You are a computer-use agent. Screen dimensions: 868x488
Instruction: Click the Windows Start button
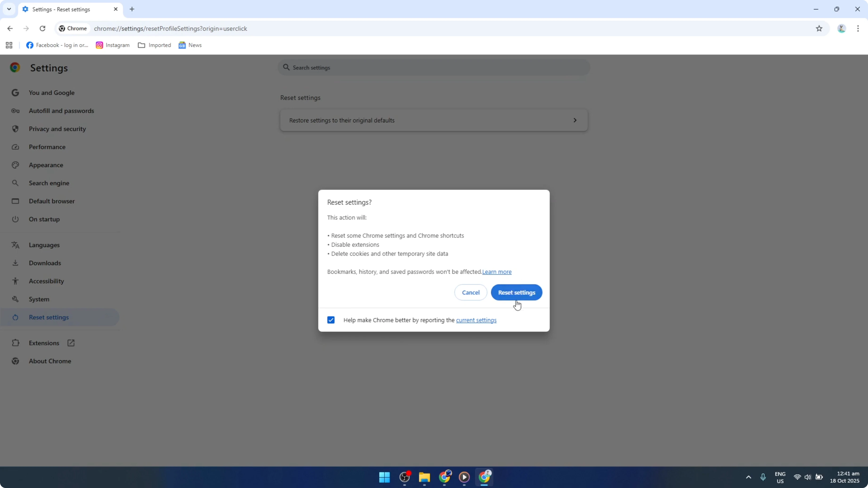point(384,478)
